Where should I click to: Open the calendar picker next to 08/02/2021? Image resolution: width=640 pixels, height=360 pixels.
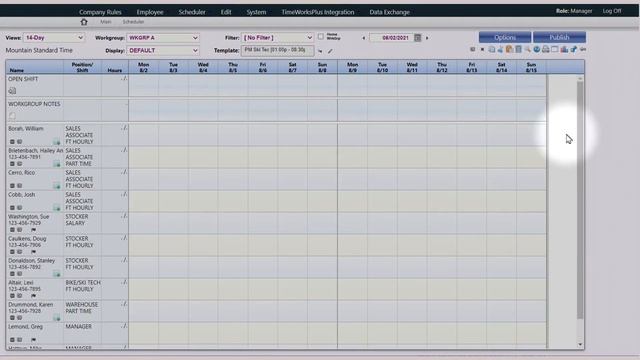tap(418, 38)
